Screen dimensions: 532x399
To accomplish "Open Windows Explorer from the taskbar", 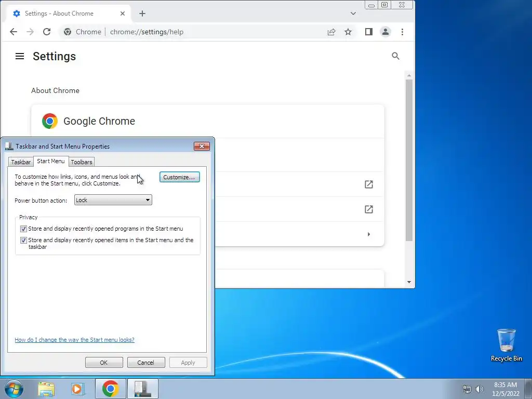I will click(x=46, y=389).
